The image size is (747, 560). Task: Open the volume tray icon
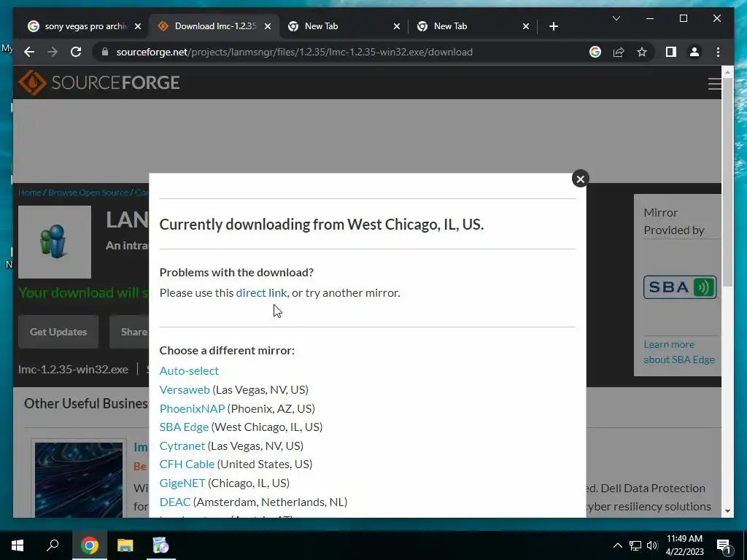tap(652, 545)
